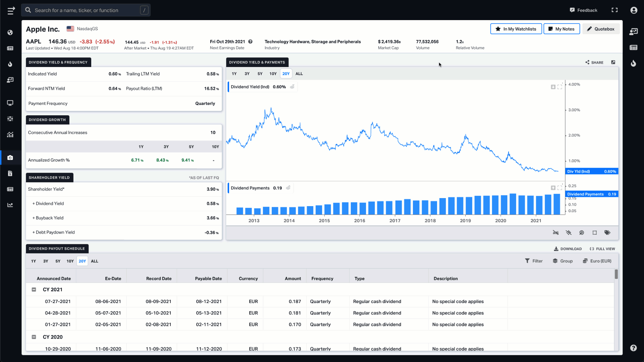Switch to the ALL tab in payout schedule
The image size is (644, 362).
pos(95,261)
